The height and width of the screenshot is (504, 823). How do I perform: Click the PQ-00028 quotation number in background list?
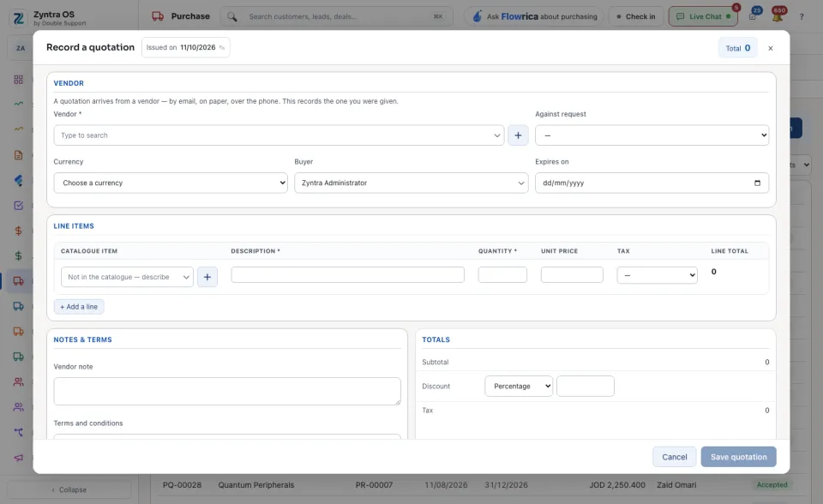pos(182,485)
